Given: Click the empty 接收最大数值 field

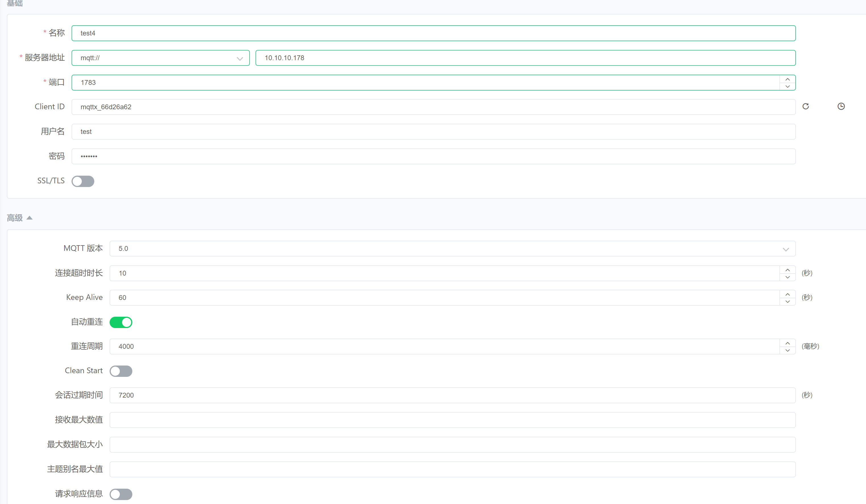Looking at the screenshot, I should pyautogui.click(x=452, y=420).
